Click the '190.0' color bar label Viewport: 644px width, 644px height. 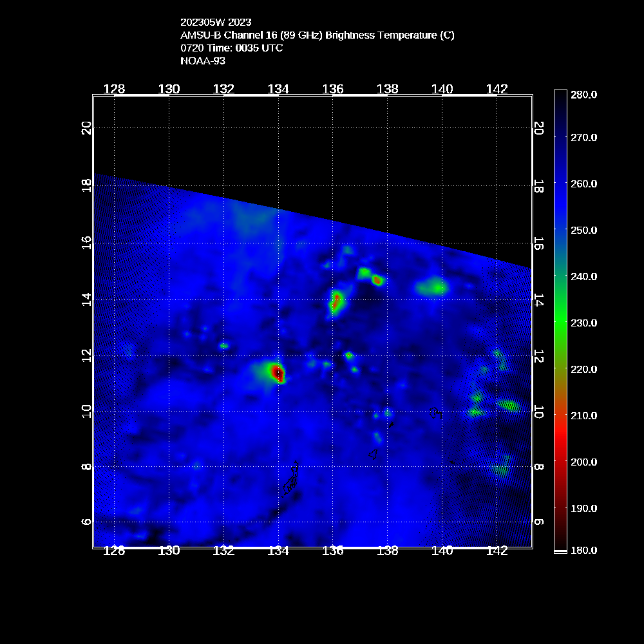[x=583, y=508]
